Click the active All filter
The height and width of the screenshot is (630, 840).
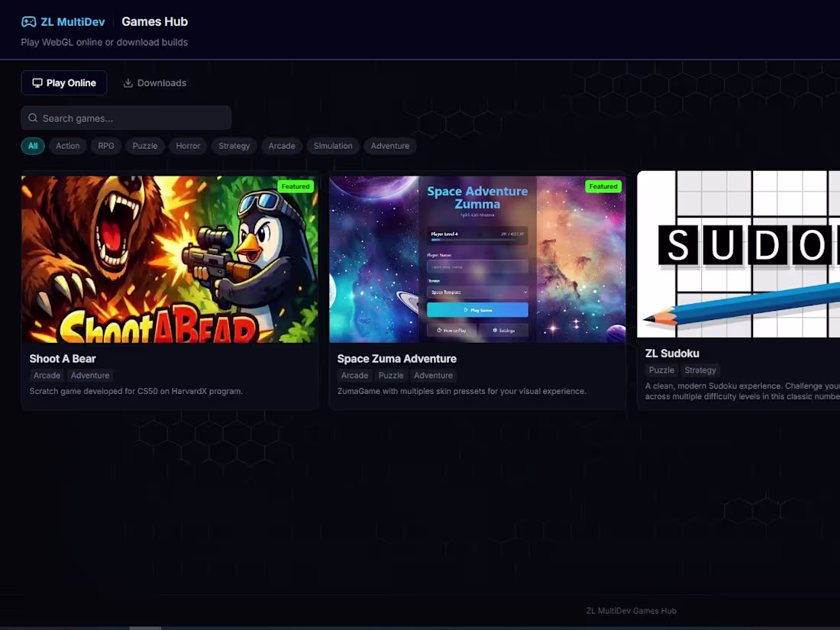tap(32, 146)
